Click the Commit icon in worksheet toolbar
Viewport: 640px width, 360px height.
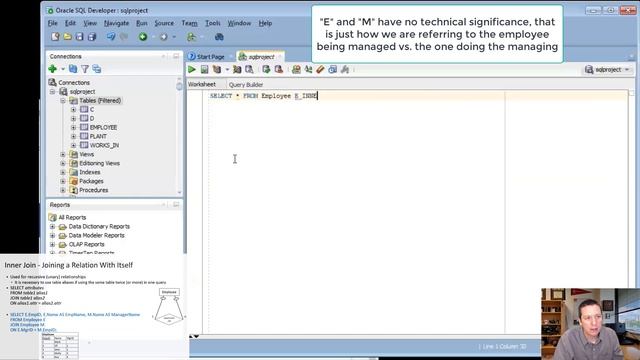click(266, 69)
